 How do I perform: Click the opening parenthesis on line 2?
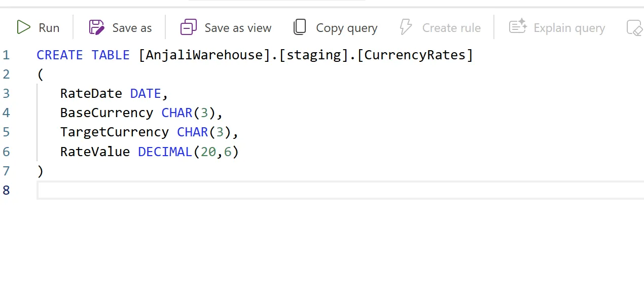(41, 75)
